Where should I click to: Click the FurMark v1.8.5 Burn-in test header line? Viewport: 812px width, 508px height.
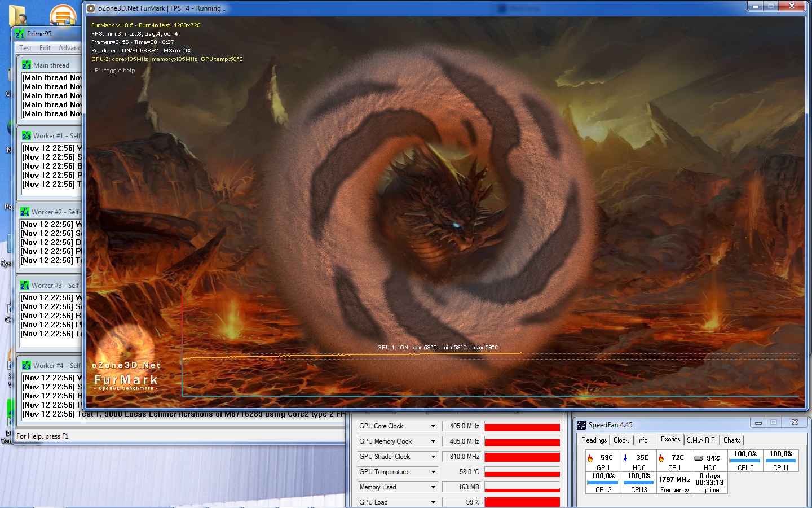pyautogui.click(x=145, y=25)
